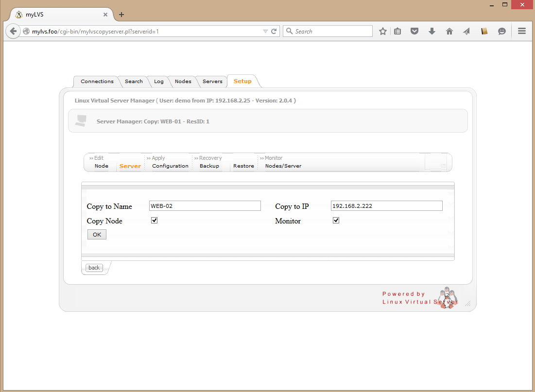Reload the page with the refresh icon
This screenshot has height=392, width=535.
(x=274, y=31)
